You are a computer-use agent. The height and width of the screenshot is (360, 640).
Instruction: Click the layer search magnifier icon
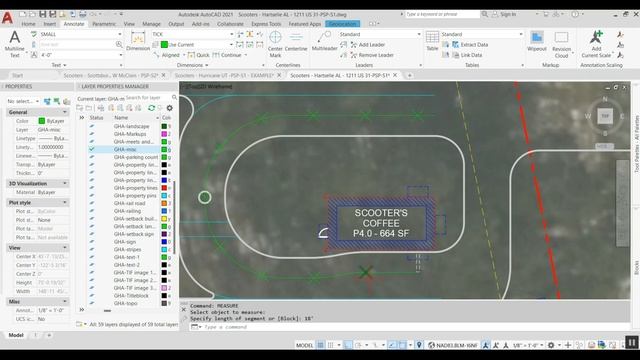(174, 98)
